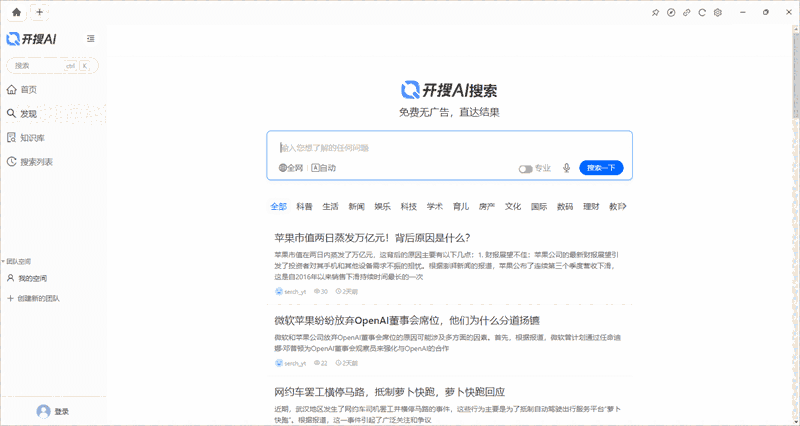This screenshot has height=426, width=800.
Task: Select the 科技 category tab
Action: click(409, 207)
